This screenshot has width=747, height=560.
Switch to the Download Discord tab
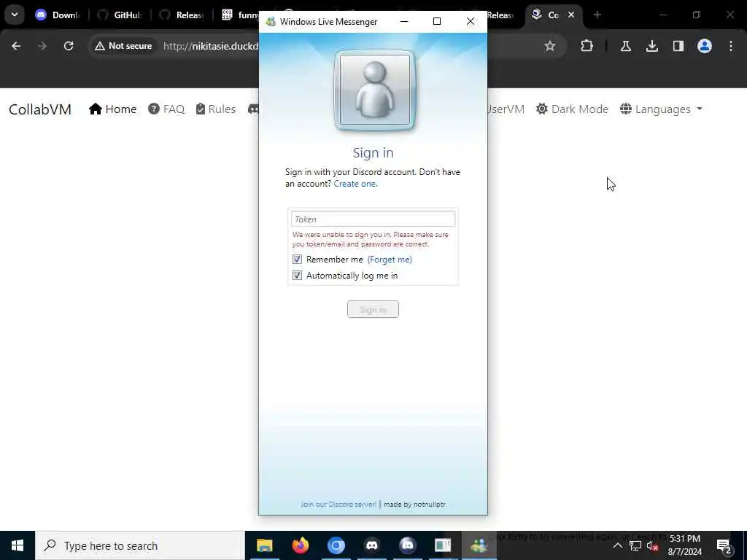[58, 15]
